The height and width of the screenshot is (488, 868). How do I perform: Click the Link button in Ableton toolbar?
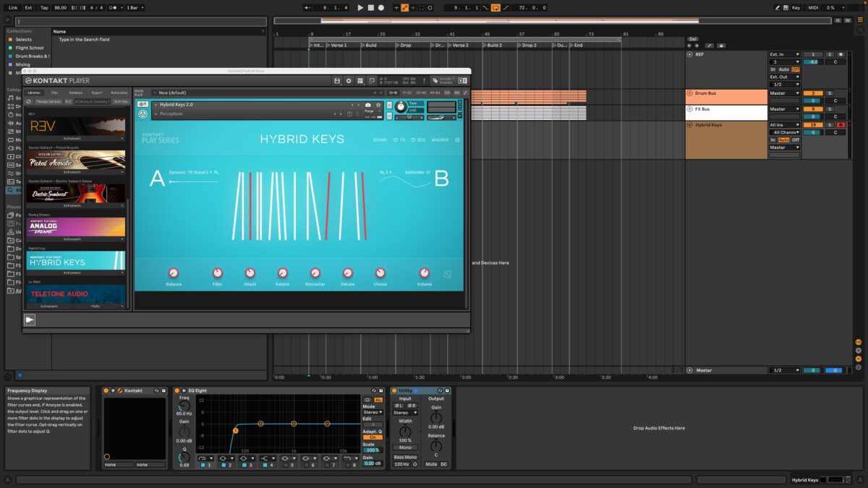coord(13,7)
